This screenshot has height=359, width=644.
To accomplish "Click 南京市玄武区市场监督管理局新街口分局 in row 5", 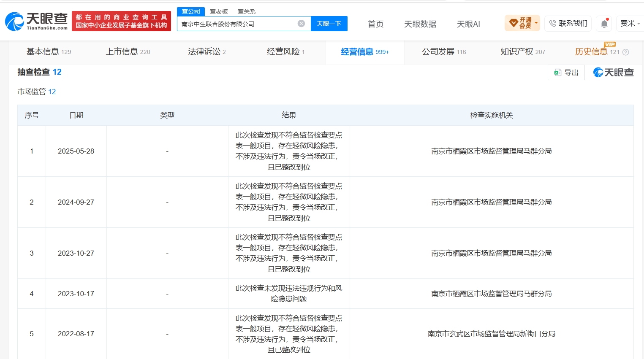I will 492,334.
